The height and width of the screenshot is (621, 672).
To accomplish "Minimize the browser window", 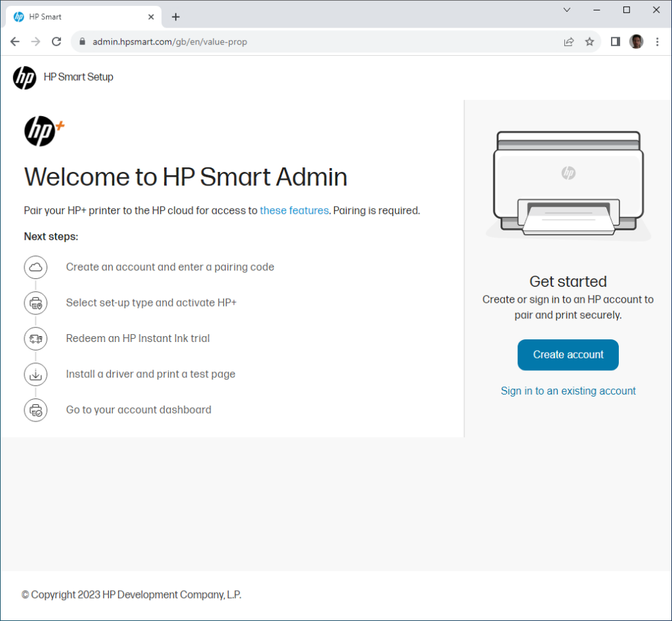I will [x=597, y=10].
